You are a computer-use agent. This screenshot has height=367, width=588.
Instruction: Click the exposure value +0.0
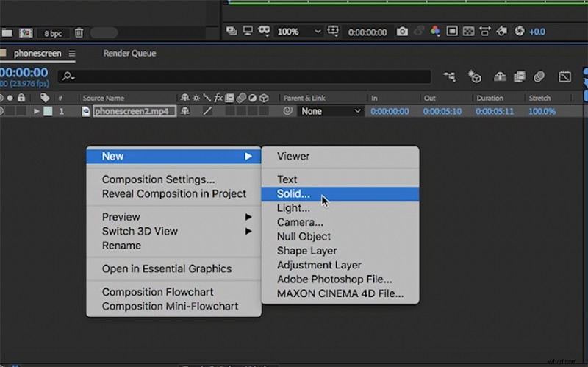(537, 32)
